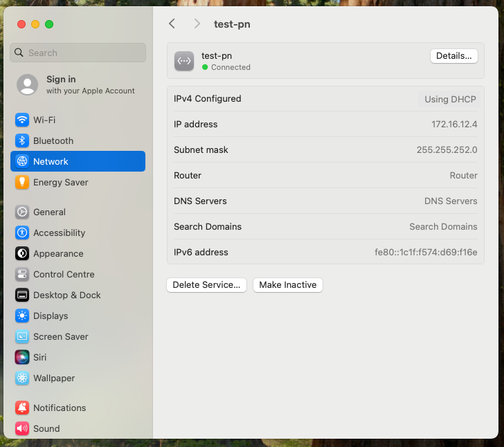Viewport: 504px width, 447px height.
Task: Click the Wallpaper icon
Action: [x=22, y=378]
